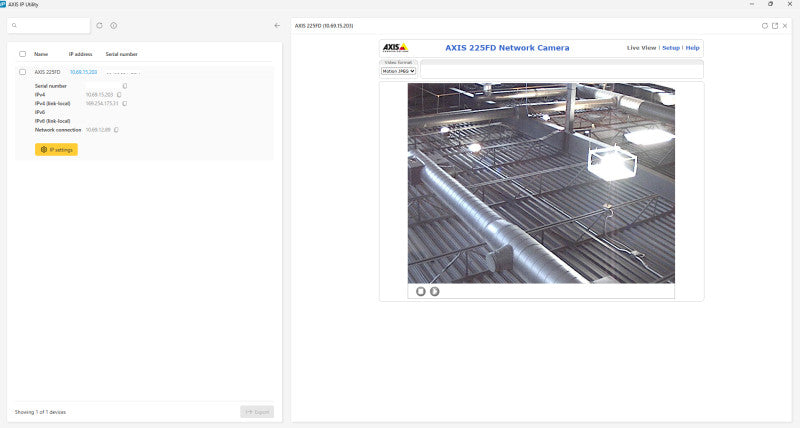Minimize the AXIS IP Utility window
The height and width of the screenshot is (428, 800).
tap(752, 4)
